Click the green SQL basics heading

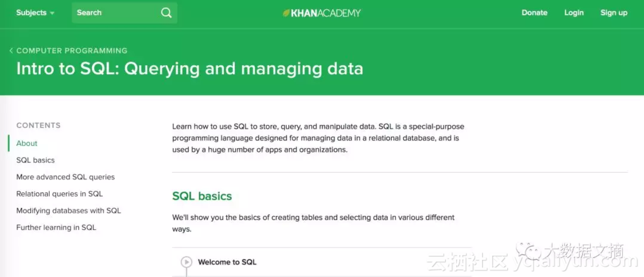tap(202, 196)
